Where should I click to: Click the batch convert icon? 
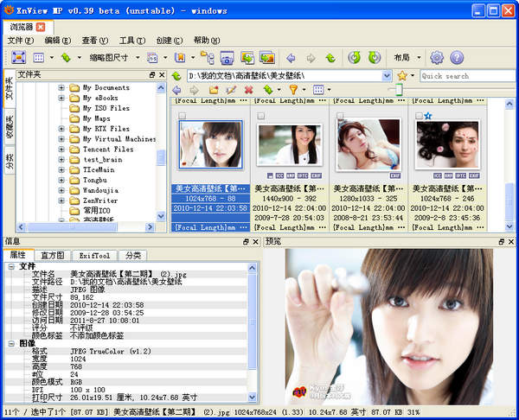(247, 58)
